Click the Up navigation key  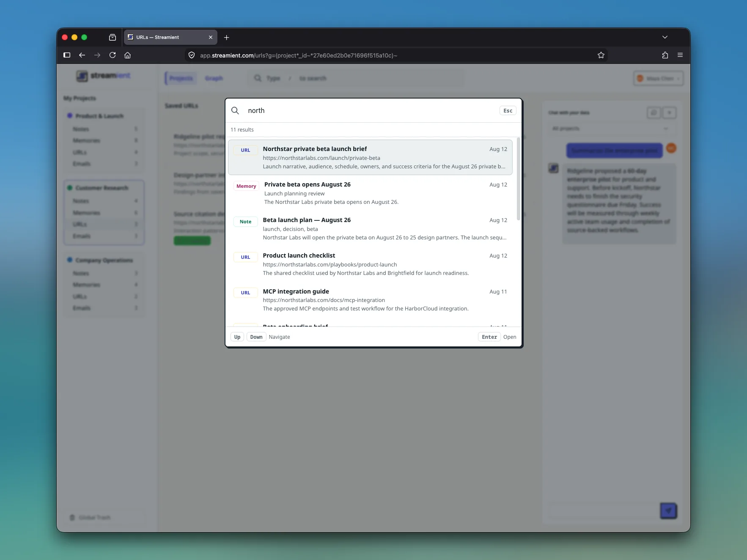[237, 337]
